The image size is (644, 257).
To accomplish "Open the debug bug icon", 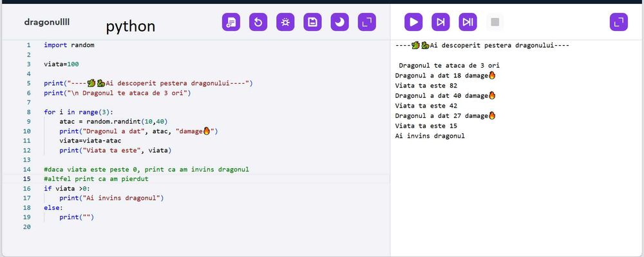I will pyautogui.click(x=285, y=22).
